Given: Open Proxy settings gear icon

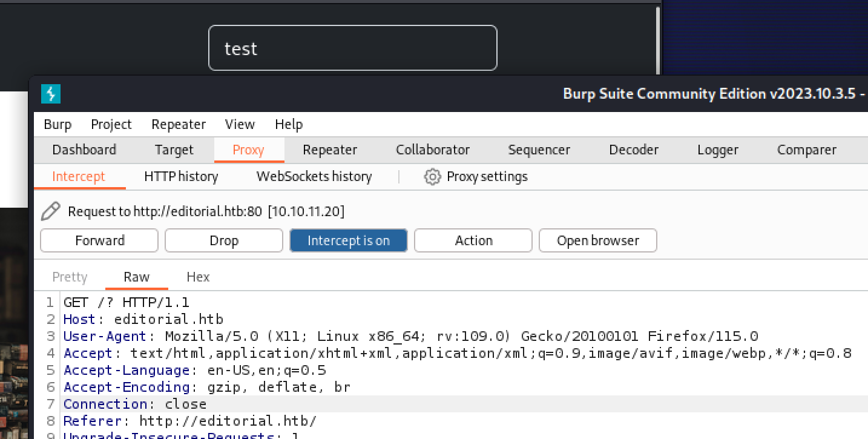Looking at the screenshot, I should tap(432, 177).
